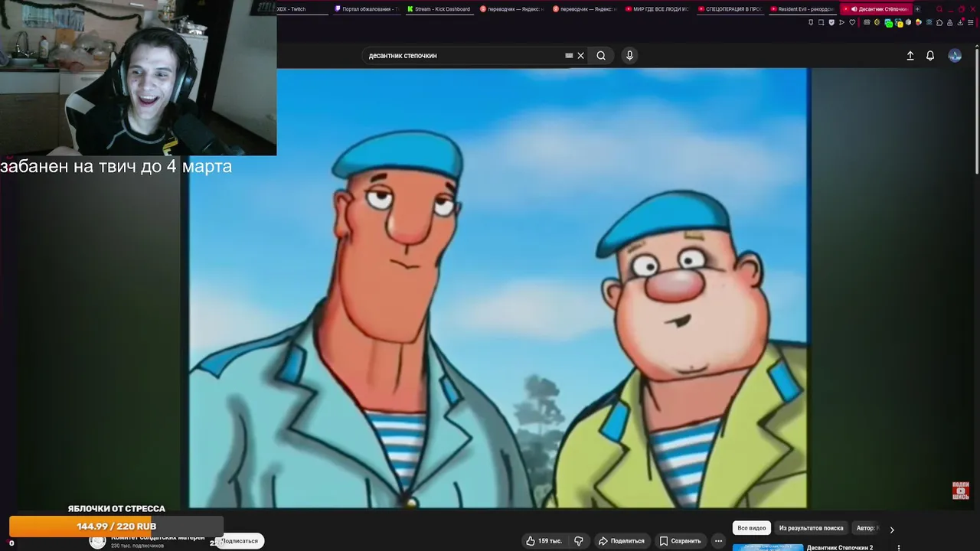Open options for Десантник Степочкин 2 video
The image size is (980, 551).
pyautogui.click(x=899, y=548)
